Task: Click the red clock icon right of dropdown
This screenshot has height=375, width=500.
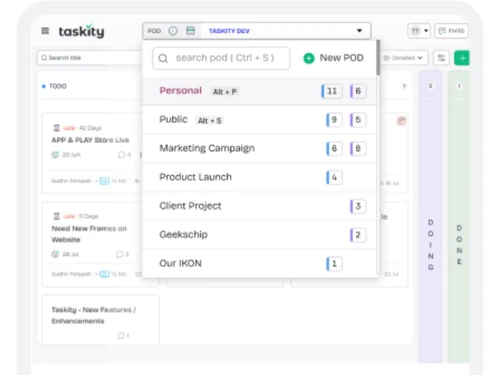Action: (402, 121)
